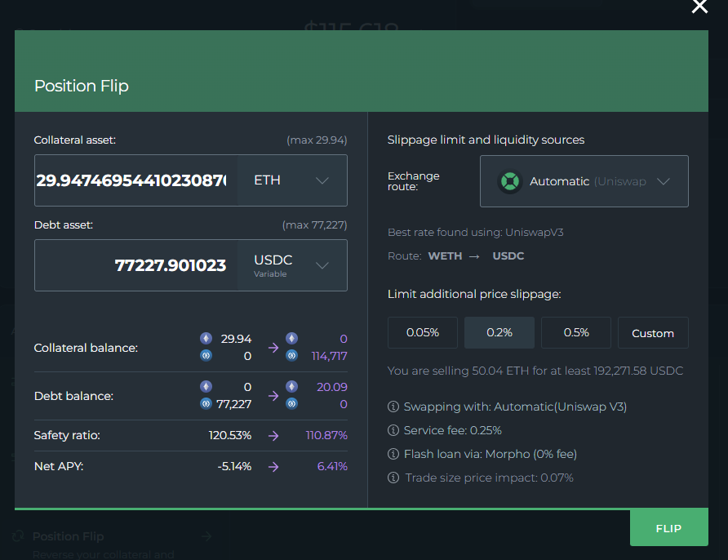728x560 pixels.
Task: Select 0.05% slippage option
Action: pos(423,333)
